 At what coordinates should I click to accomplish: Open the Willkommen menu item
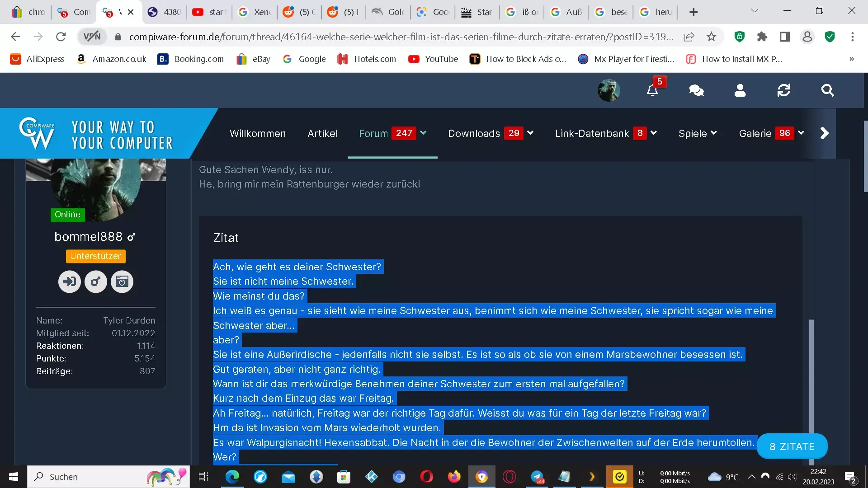[258, 133]
